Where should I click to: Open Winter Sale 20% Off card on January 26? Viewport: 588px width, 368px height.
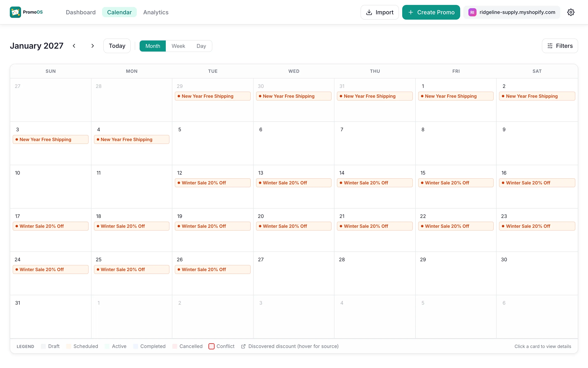click(213, 269)
